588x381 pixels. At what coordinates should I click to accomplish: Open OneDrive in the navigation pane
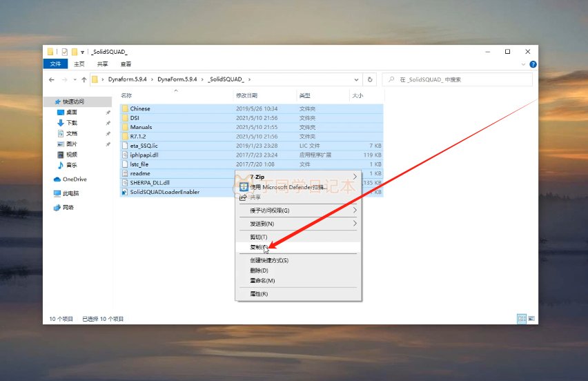[x=74, y=179]
